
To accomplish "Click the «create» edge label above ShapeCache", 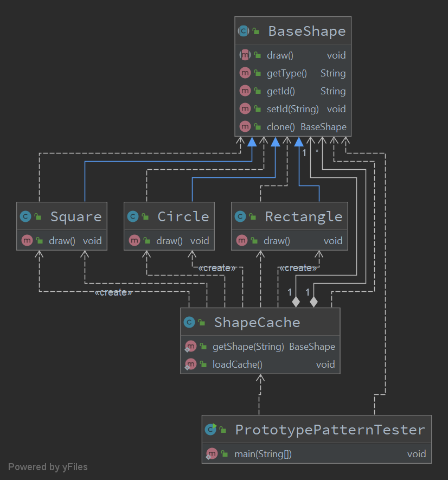I will tap(217, 267).
